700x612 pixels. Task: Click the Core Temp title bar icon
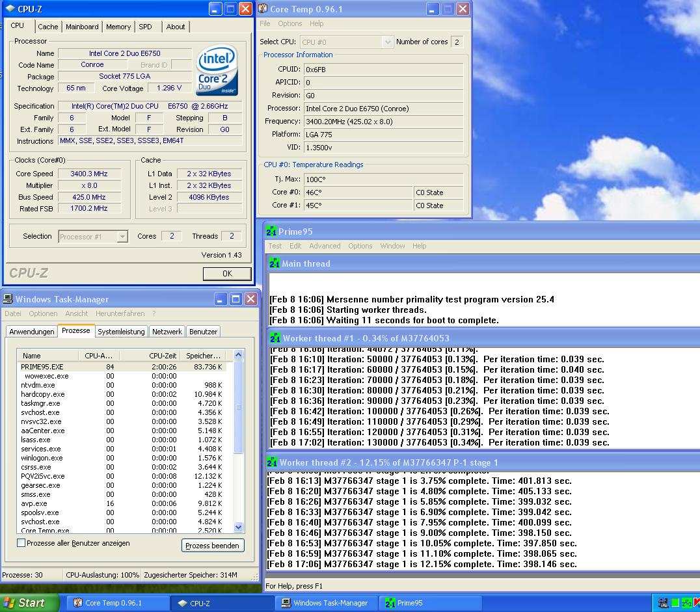click(x=263, y=9)
